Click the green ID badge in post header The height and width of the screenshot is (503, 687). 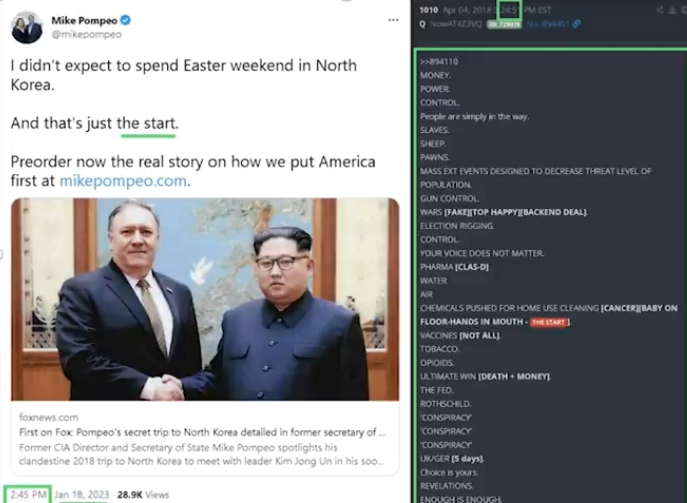504,25
